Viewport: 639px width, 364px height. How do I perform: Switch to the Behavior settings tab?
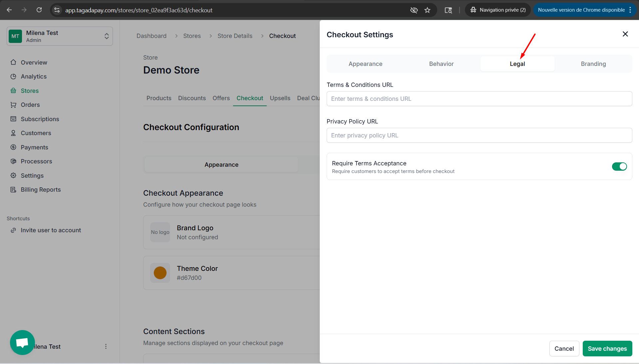tap(441, 64)
